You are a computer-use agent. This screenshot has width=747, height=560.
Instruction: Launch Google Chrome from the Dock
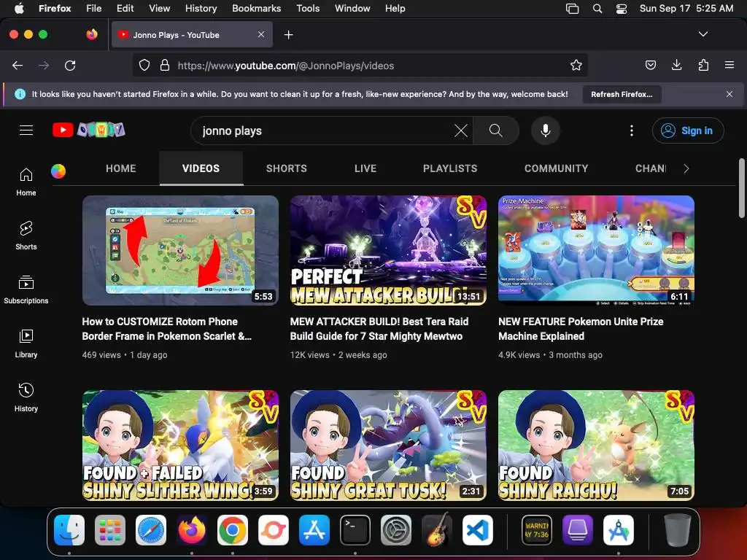click(233, 530)
